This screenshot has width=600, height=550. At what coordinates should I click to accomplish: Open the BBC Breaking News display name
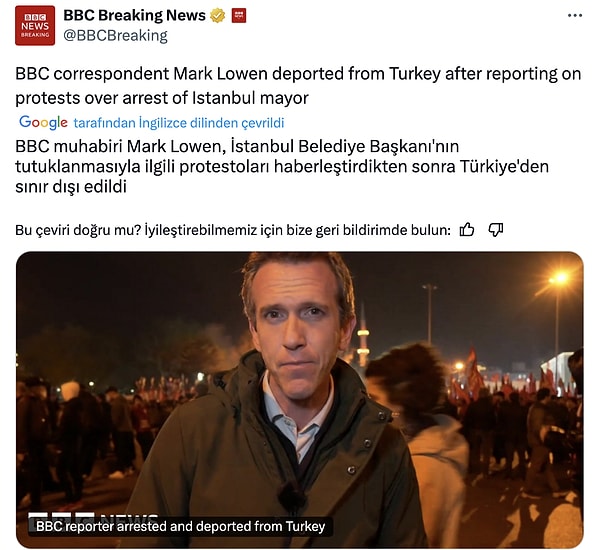click(134, 15)
